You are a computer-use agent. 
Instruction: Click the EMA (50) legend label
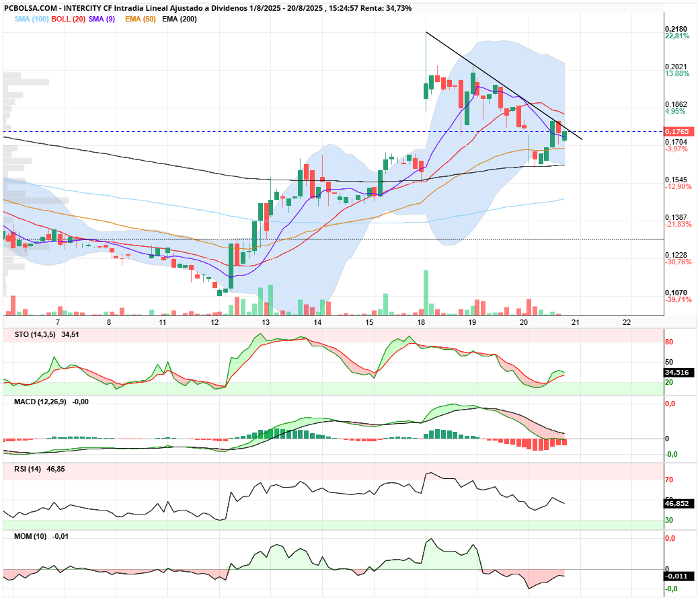(141, 20)
